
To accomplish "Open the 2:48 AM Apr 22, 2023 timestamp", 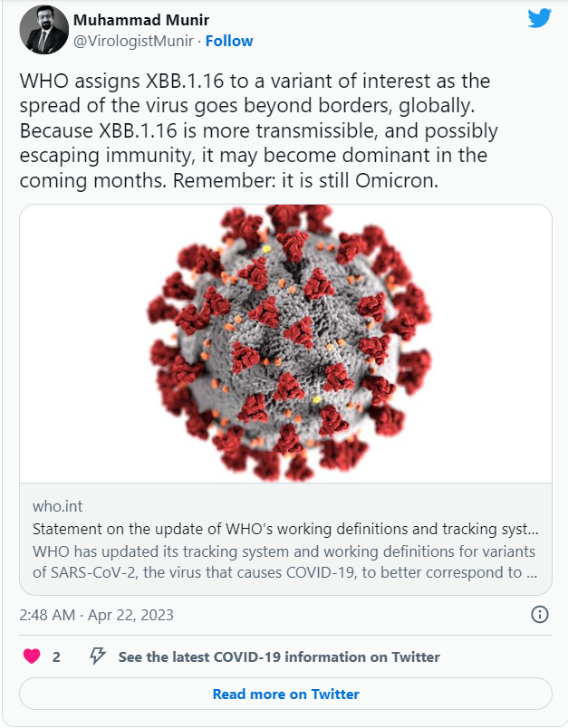I will click(96, 615).
